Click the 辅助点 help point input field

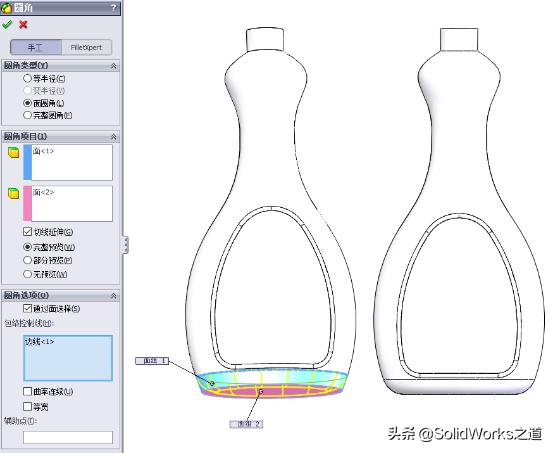pyautogui.click(x=68, y=437)
